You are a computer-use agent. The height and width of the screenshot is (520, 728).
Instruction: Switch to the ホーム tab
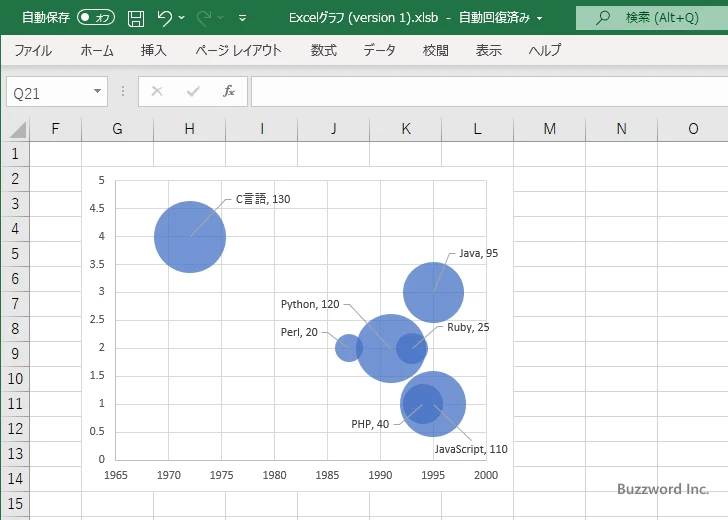pyautogui.click(x=97, y=50)
